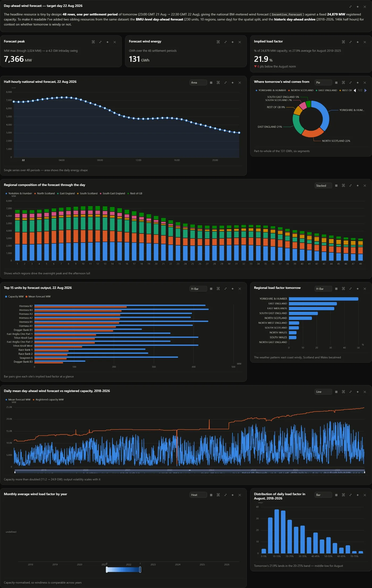Expand the top Day-ahead wind forecast header panel

pos(350,7)
